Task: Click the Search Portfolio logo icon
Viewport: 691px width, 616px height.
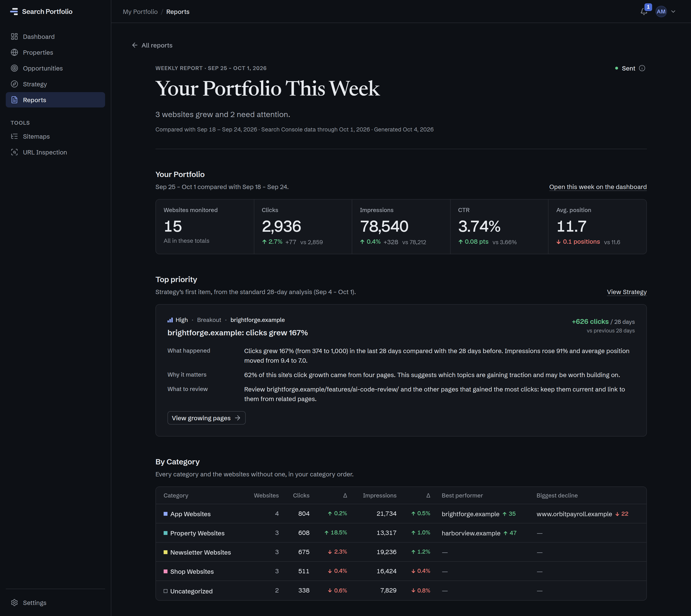Action: 14,12
